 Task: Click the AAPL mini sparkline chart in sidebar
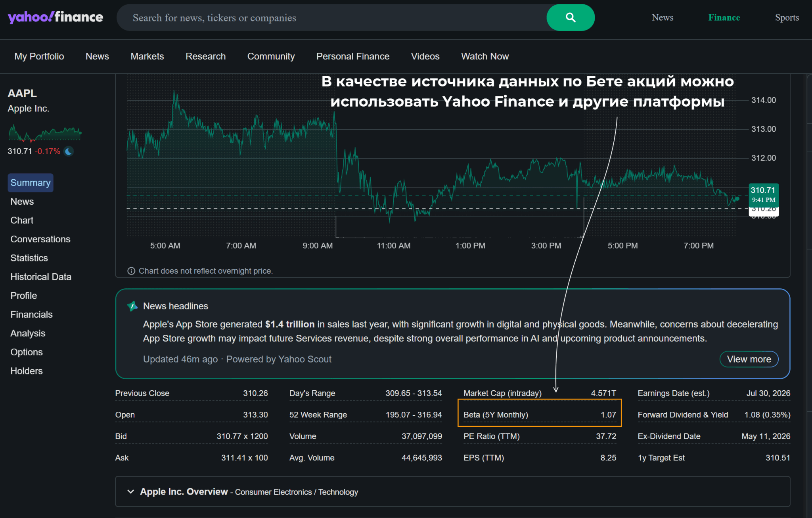(45, 133)
